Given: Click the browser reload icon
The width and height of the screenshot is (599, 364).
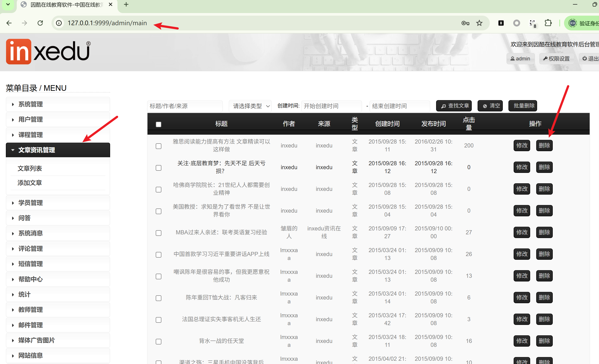Looking at the screenshot, I should point(40,23).
